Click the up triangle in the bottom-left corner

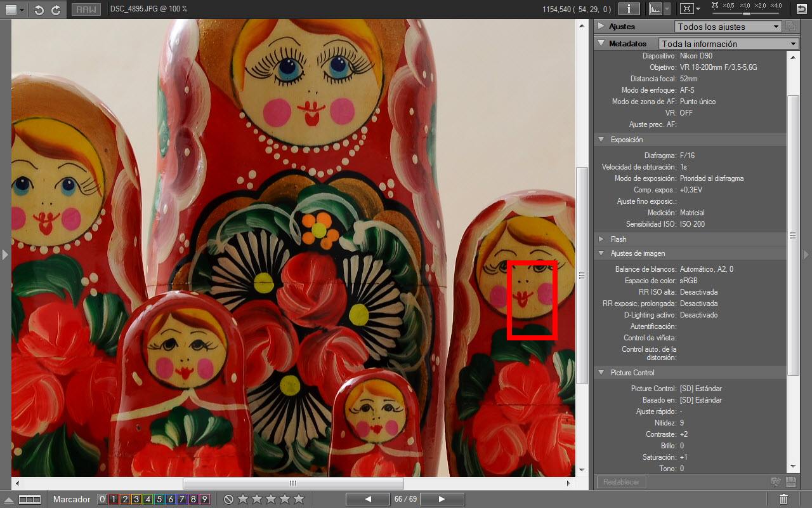(x=8, y=500)
